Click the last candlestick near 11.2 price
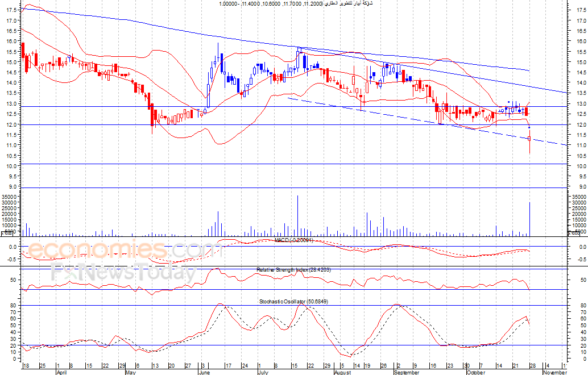This screenshot has width=588, height=375. (x=529, y=141)
